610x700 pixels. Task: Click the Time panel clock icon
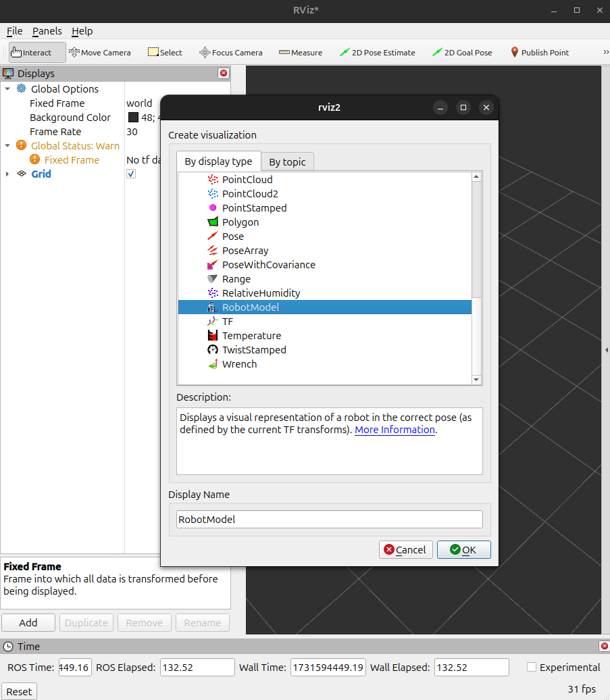[x=8, y=646]
